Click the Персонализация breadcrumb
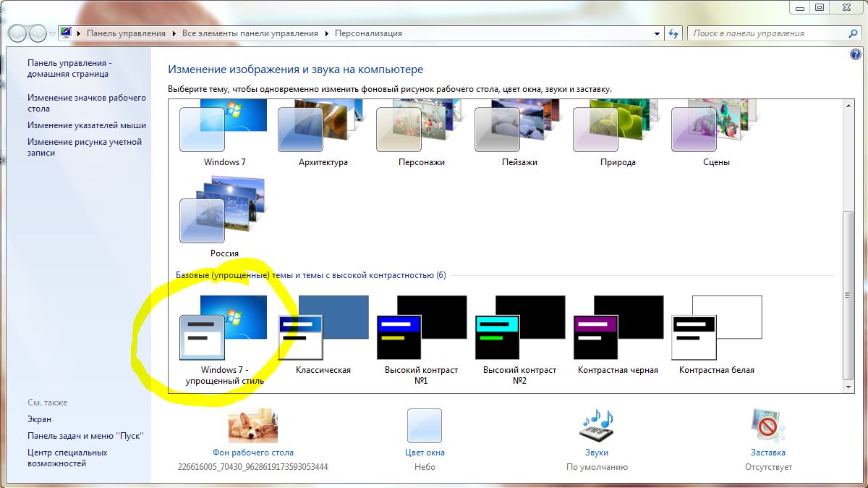Screen dimensions: 868x488 pyautogui.click(x=368, y=33)
